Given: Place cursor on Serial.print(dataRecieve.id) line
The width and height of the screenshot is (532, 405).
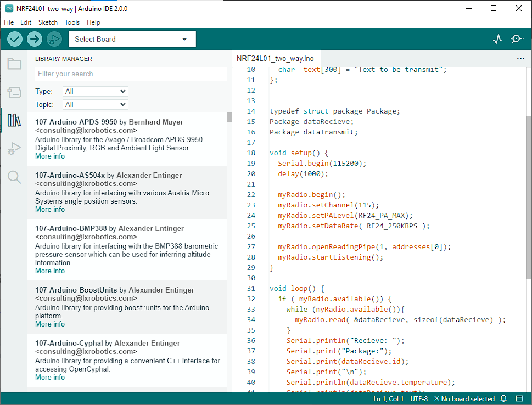Looking at the screenshot, I should pyautogui.click(x=348, y=362).
